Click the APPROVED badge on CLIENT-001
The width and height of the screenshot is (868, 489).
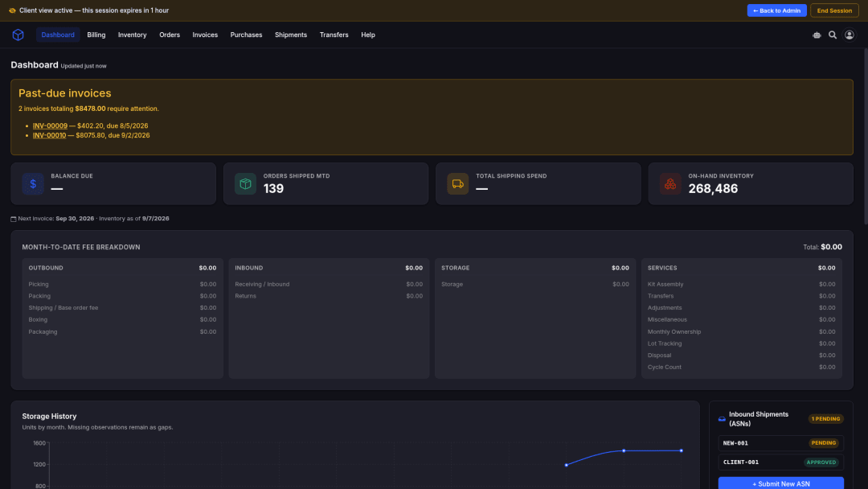coord(821,462)
